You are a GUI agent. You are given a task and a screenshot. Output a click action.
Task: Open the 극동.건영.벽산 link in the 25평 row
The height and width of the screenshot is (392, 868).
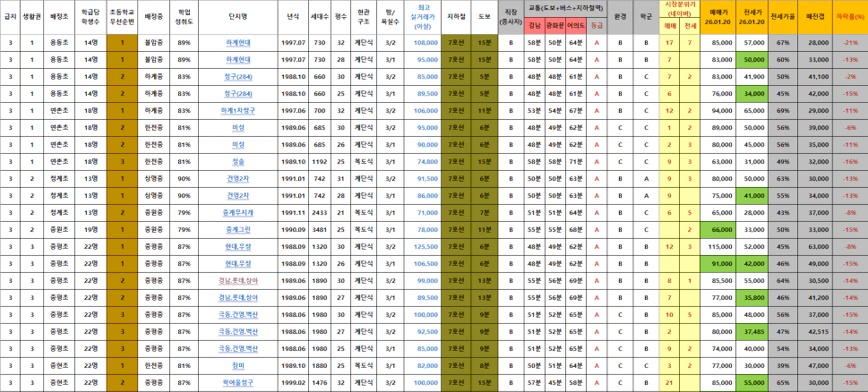point(238,349)
